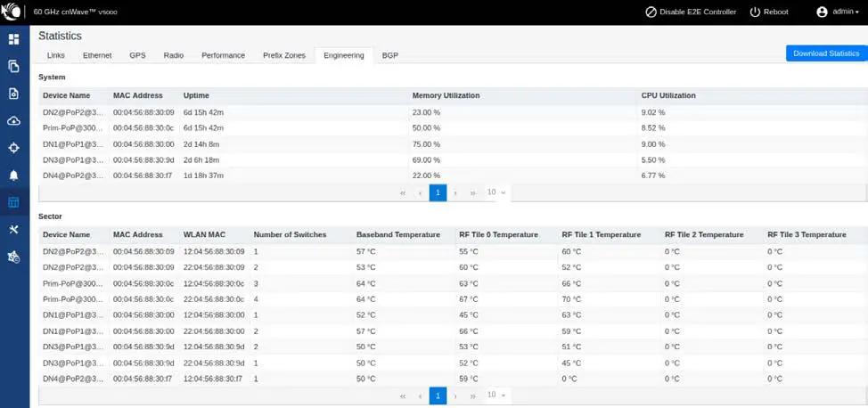This screenshot has width=868, height=408.
Task: Click the RF Tile 2 Temperature header
Action: point(704,234)
